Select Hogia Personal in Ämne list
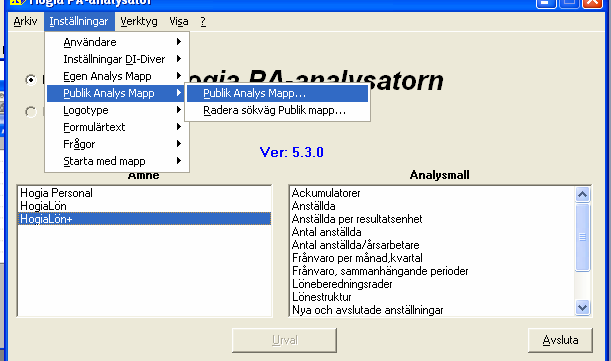The image size is (611, 361). point(145,193)
